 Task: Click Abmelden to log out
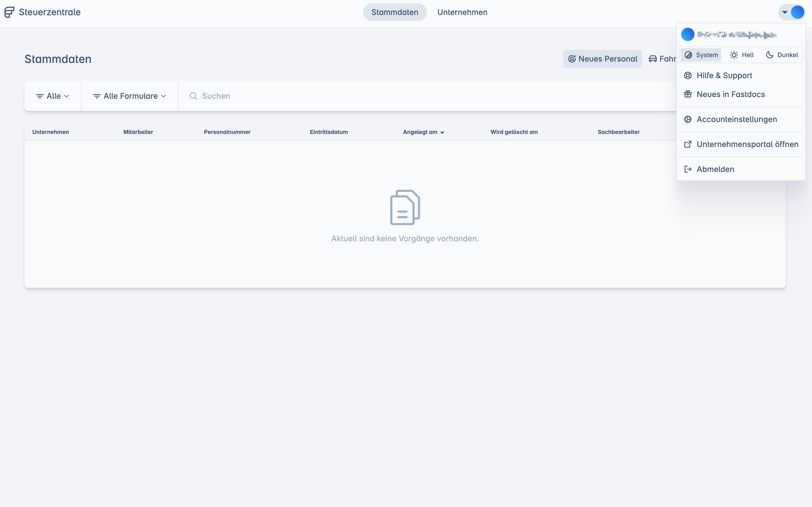point(741,169)
